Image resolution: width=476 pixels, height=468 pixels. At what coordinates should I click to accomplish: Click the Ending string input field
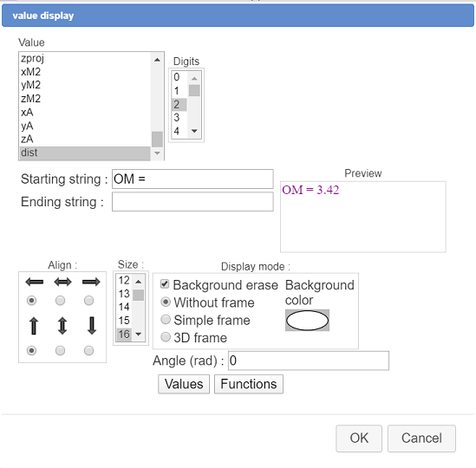(x=192, y=202)
